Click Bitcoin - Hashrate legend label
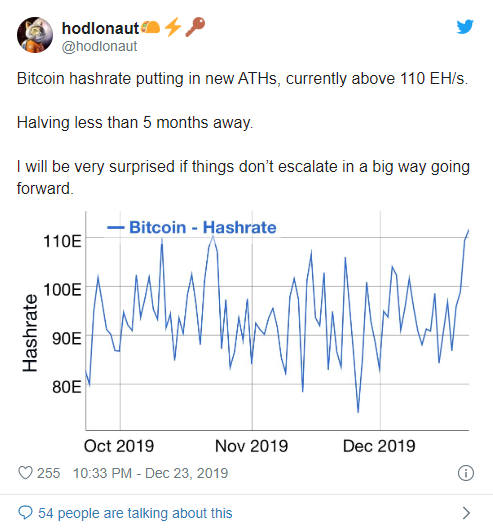 point(202,227)
